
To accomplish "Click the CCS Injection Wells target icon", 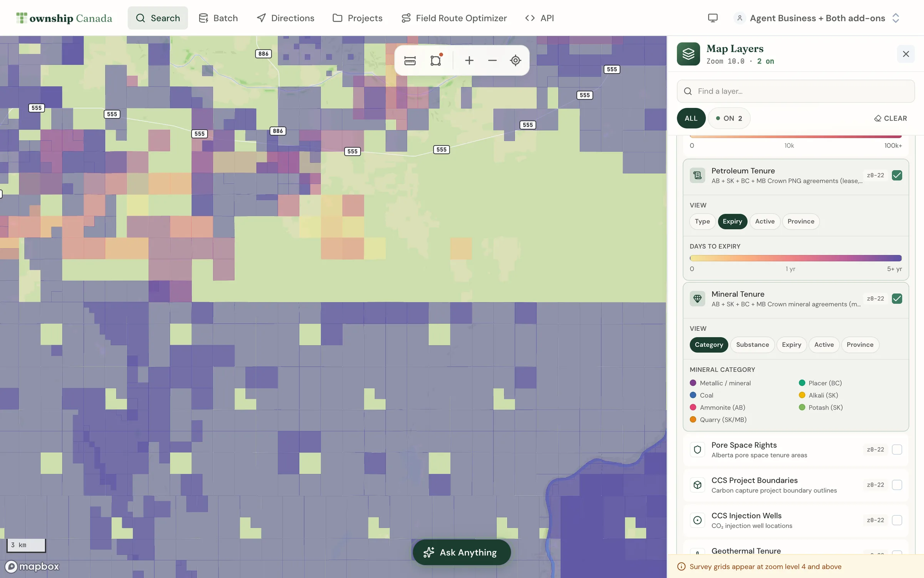I will [697, 520].
